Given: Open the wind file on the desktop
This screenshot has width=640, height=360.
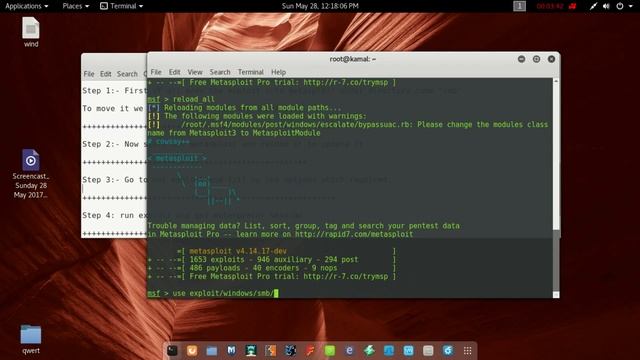Looking at the screenshot, I should click(31, 32).
